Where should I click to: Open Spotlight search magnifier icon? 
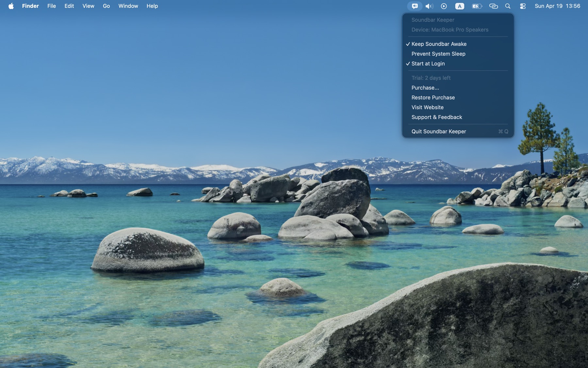point(508,6)
